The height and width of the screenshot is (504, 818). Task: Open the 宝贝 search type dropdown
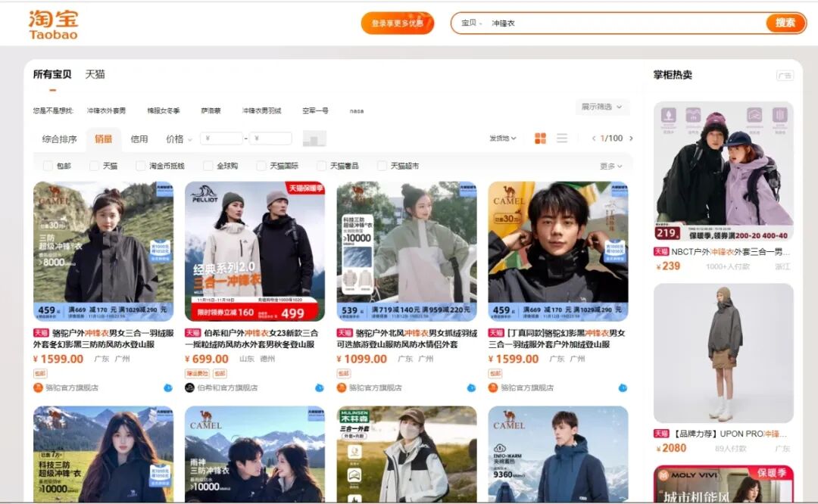point(472,23)
